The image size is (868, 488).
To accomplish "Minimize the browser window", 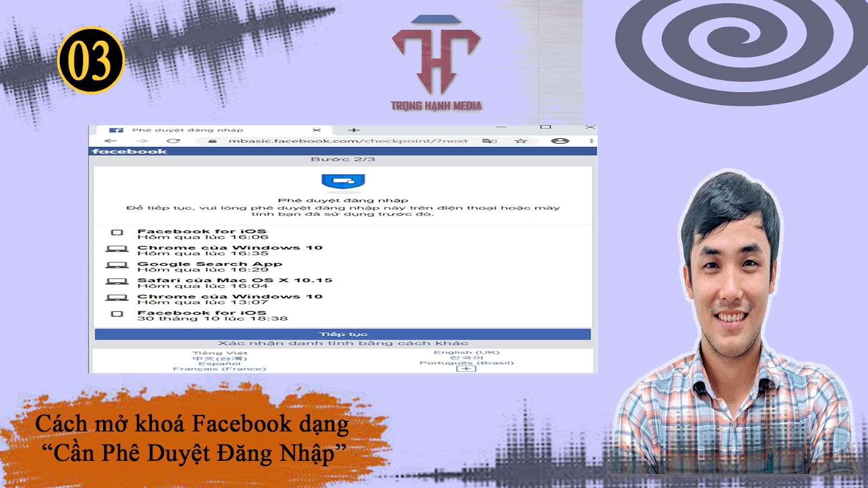I will pos(501,127).
